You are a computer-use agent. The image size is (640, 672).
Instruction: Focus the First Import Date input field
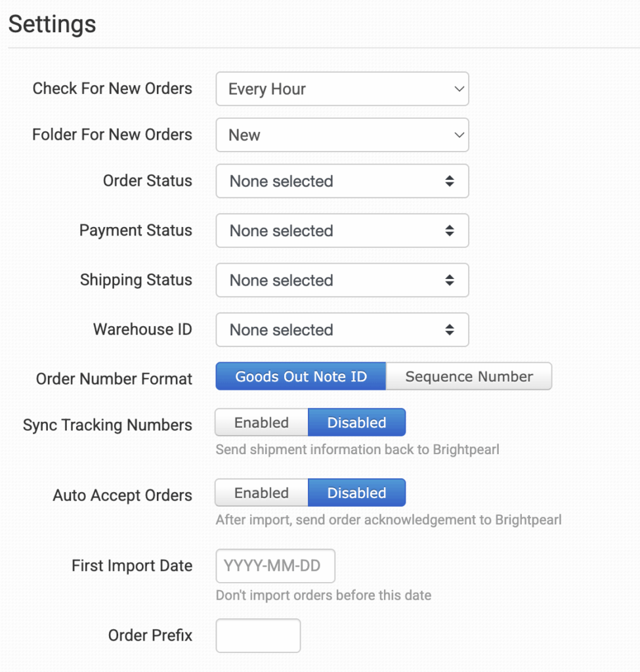click(275, 566)
